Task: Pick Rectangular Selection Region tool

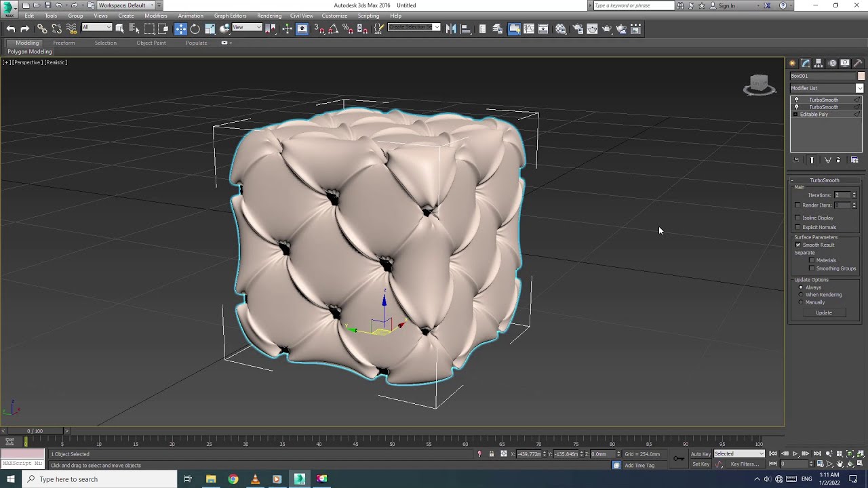Action: 149,28
